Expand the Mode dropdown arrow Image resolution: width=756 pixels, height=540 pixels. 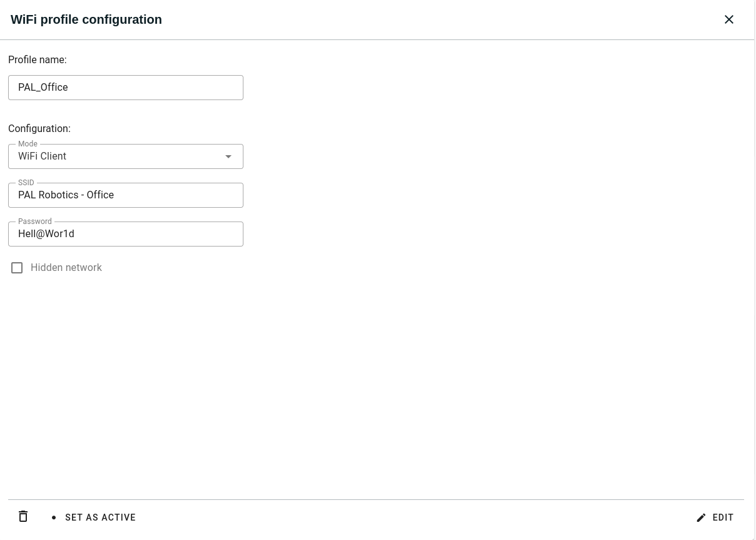228,156
